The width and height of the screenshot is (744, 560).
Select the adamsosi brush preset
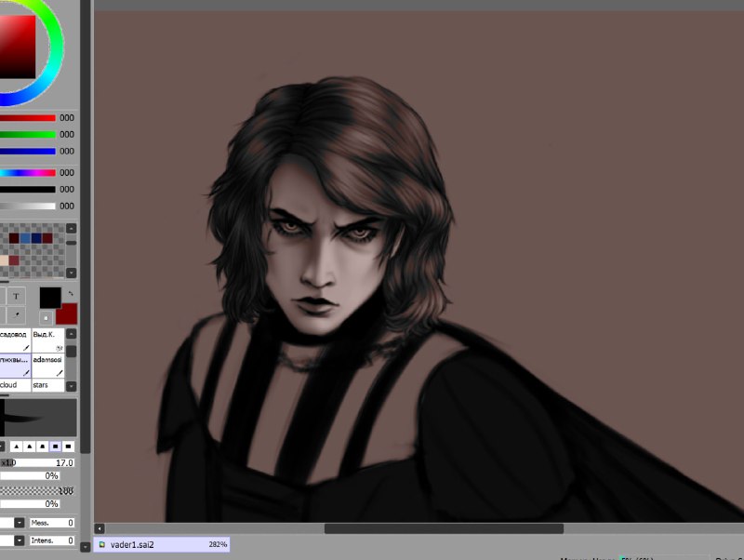pos(48,365)
